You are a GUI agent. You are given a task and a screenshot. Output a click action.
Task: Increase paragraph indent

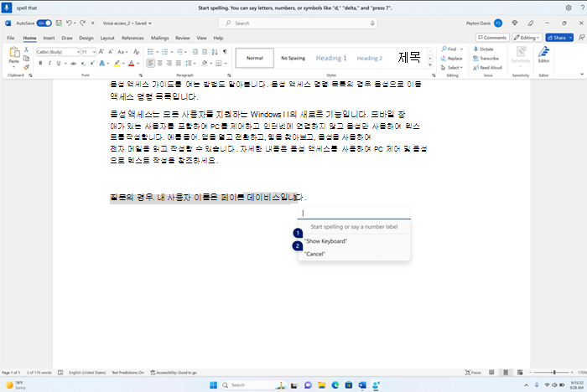[x=205, y=52]
